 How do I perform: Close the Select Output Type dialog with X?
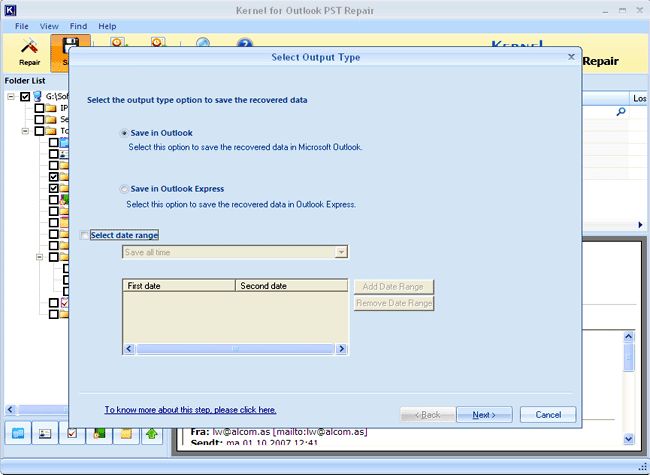coord(571,57)
